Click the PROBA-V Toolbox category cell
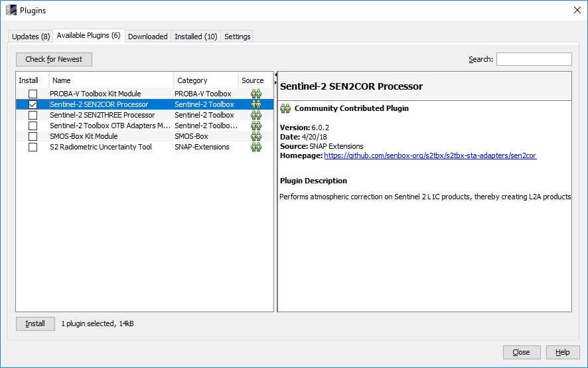 203,94
